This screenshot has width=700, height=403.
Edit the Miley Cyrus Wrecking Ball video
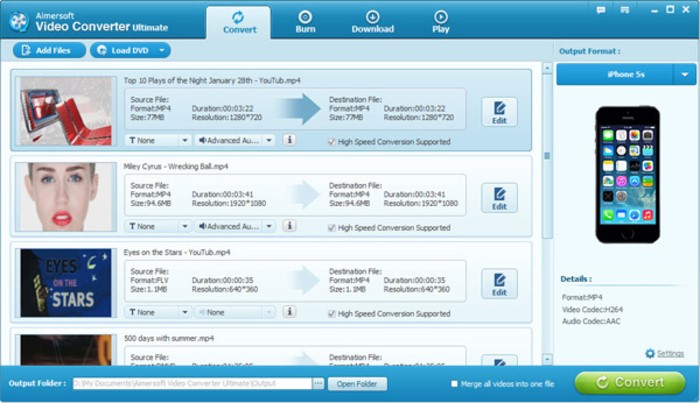pyautogui.click(x=499, y=198)
